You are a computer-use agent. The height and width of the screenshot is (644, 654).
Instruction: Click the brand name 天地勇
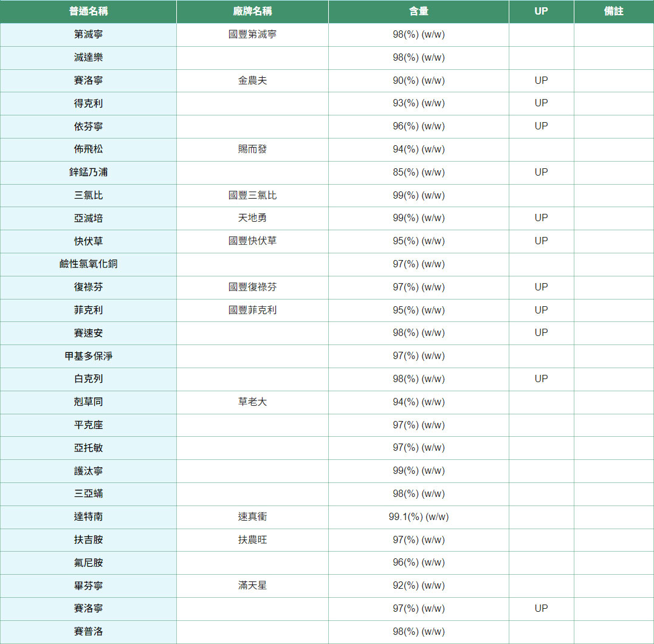(x=252, y=218)
